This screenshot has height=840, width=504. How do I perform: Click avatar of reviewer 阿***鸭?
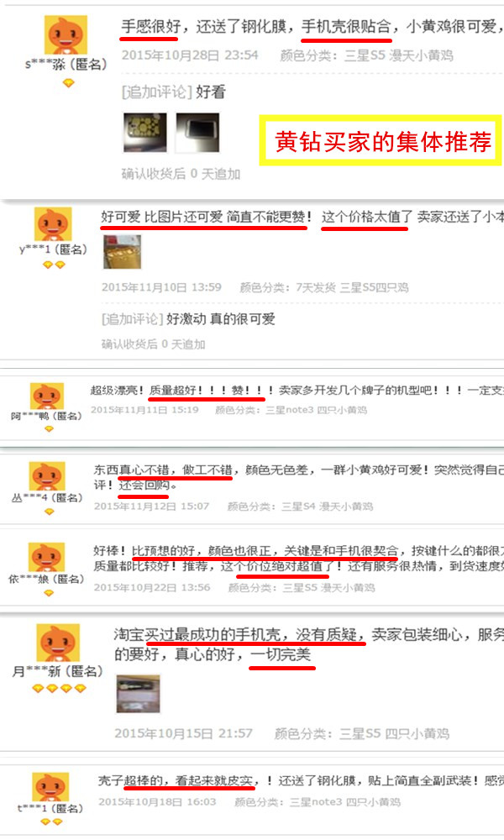click(46, 397)
